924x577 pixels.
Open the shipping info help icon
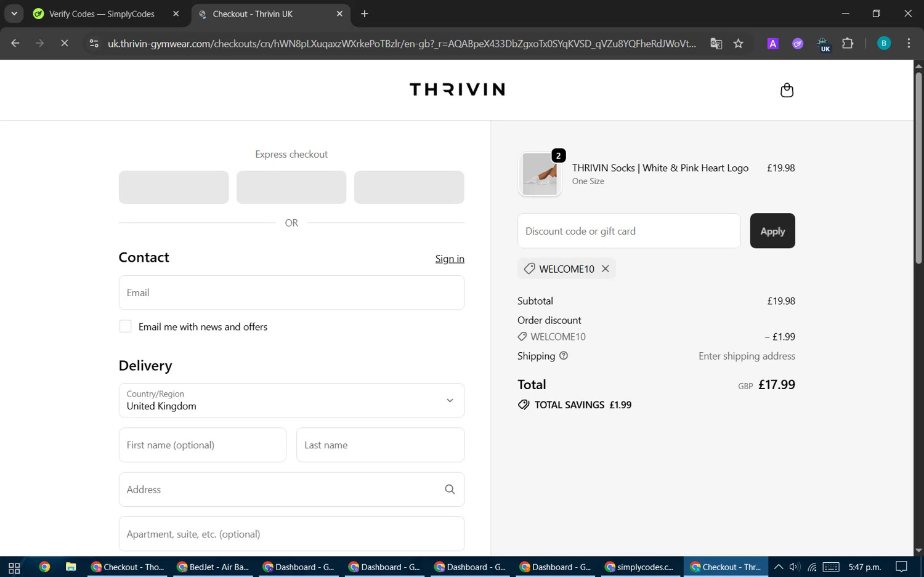click(x=564, y=356)
